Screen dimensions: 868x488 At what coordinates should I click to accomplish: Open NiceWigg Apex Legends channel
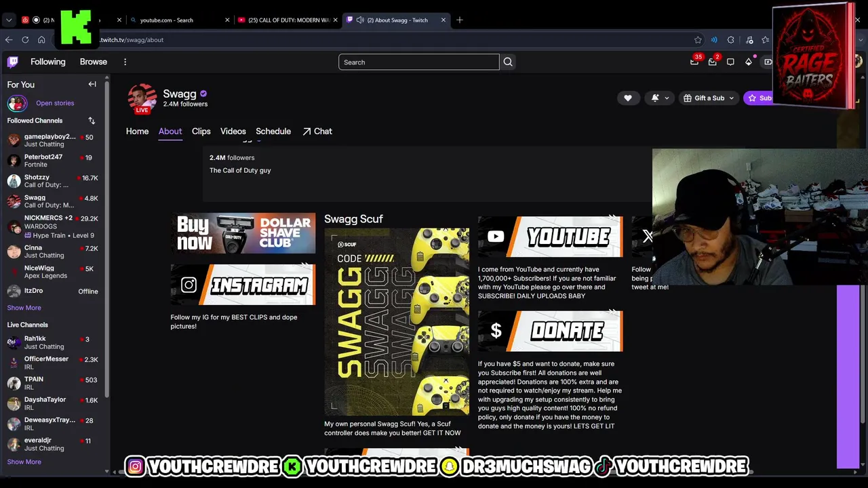[x=53, y=272]
